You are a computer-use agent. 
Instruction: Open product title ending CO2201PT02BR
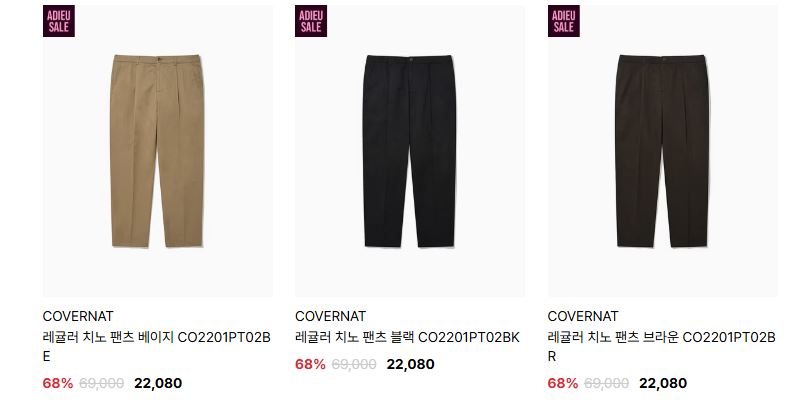[662, 347]
